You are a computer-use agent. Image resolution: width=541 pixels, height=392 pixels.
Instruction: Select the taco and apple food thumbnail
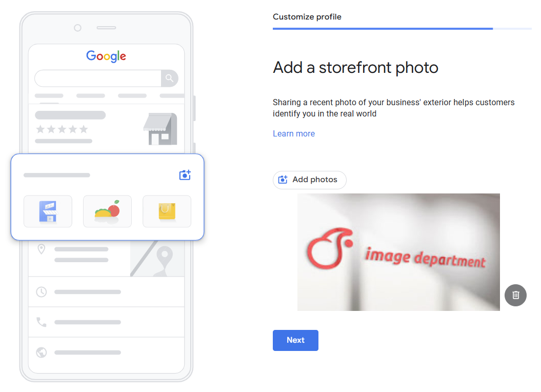tap(107, 211)
